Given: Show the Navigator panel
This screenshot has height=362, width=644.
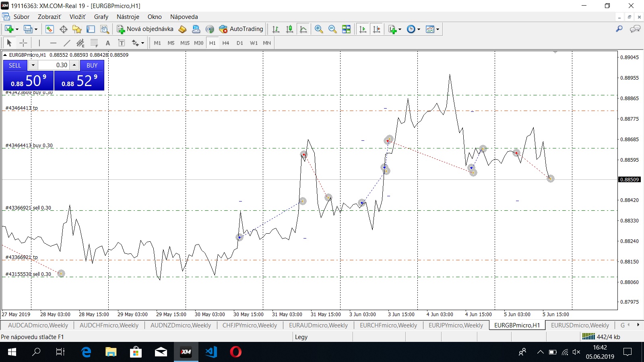Looking at the screenshot, I should [77, 29].
